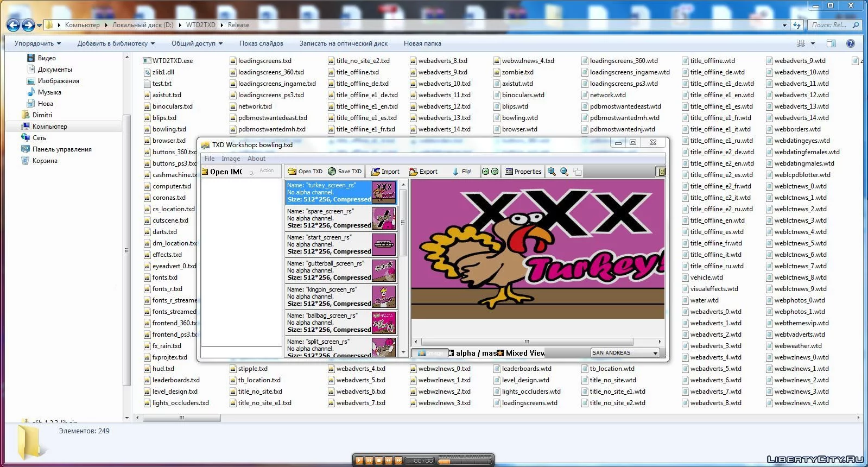The width and height of the screenshot is (868, 467).
Task: Zoom in on texture preview
Action: coord(552,172)
